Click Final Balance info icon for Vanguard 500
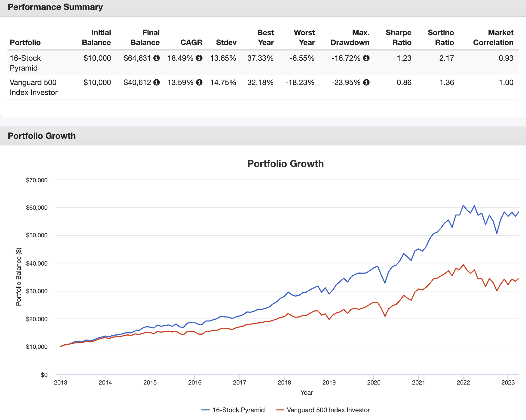526x420 pixels. tap(157, 82)
